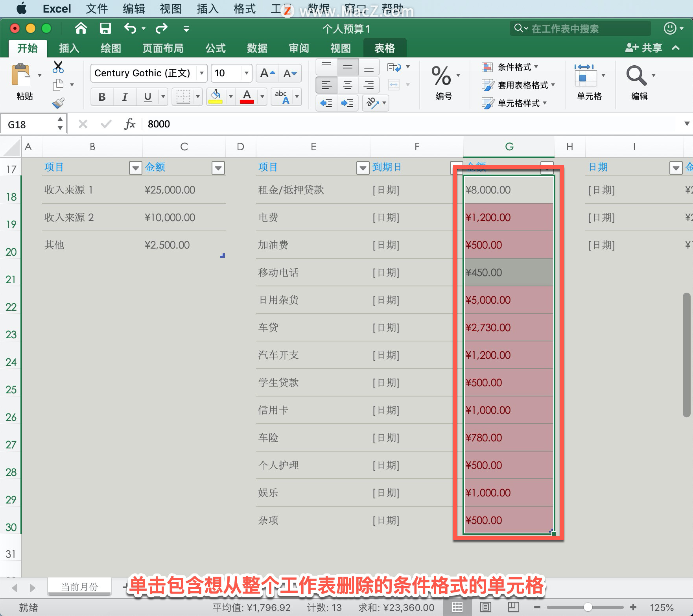The image size is (693, 616).
Task: Open text orientation tool
Action: (372, 103)
